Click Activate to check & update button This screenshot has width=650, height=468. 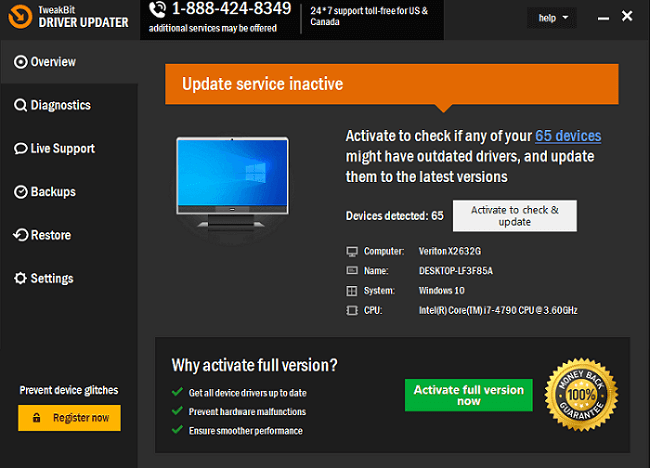[514, 216]
